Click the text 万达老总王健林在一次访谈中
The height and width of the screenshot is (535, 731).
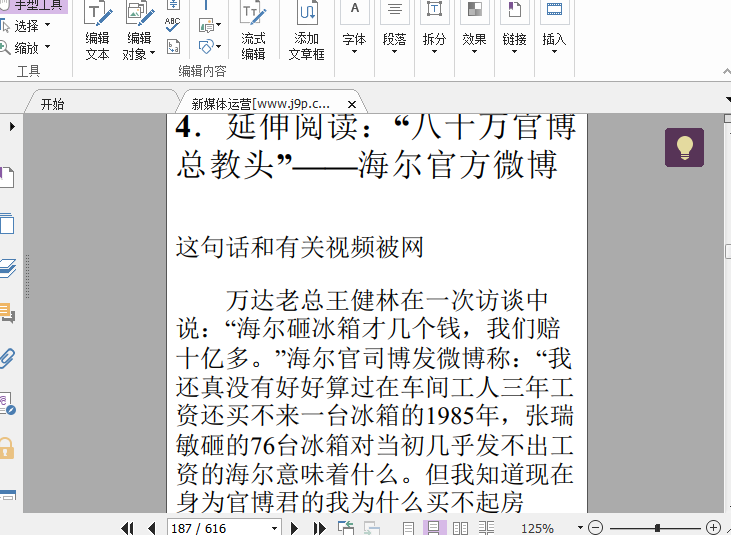386,300
